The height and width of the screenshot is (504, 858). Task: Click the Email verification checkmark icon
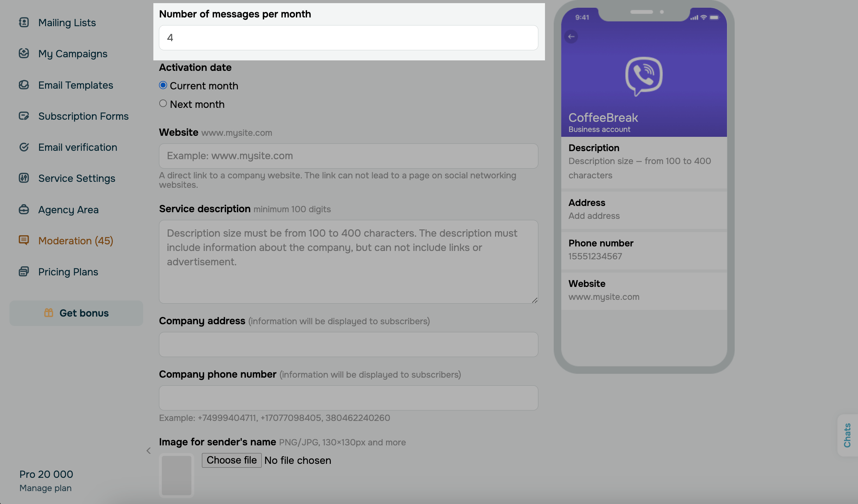24,147
